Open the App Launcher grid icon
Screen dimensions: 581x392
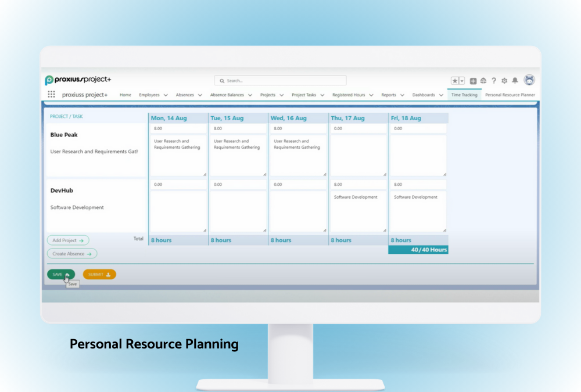point(51,95)
